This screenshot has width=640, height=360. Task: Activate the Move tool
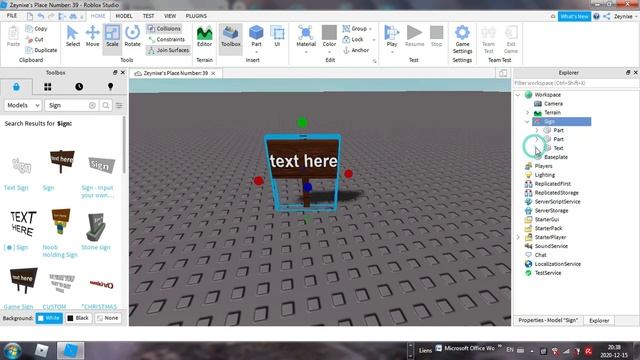point(92,36)
